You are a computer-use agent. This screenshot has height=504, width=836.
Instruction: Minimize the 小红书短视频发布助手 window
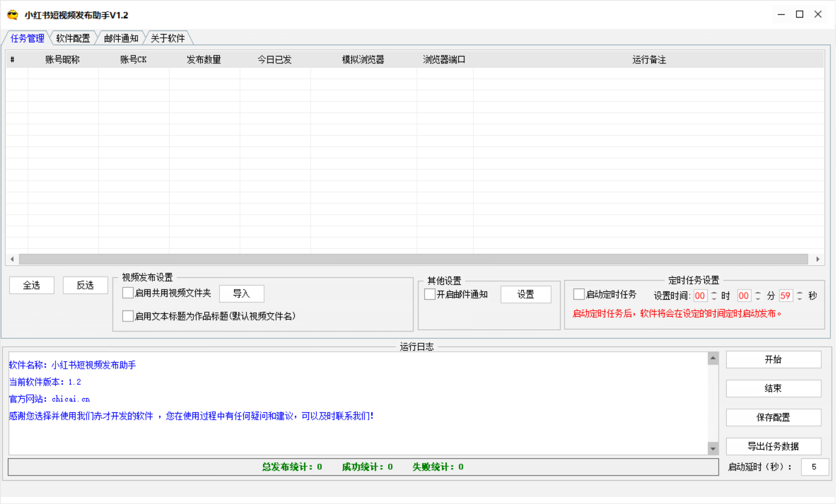781,15
